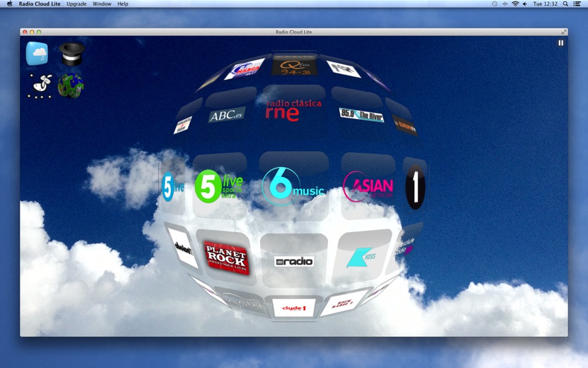This screenshot has height=368, width=588.
Task: Select the Radio Marca station tile
Action: 244,69
